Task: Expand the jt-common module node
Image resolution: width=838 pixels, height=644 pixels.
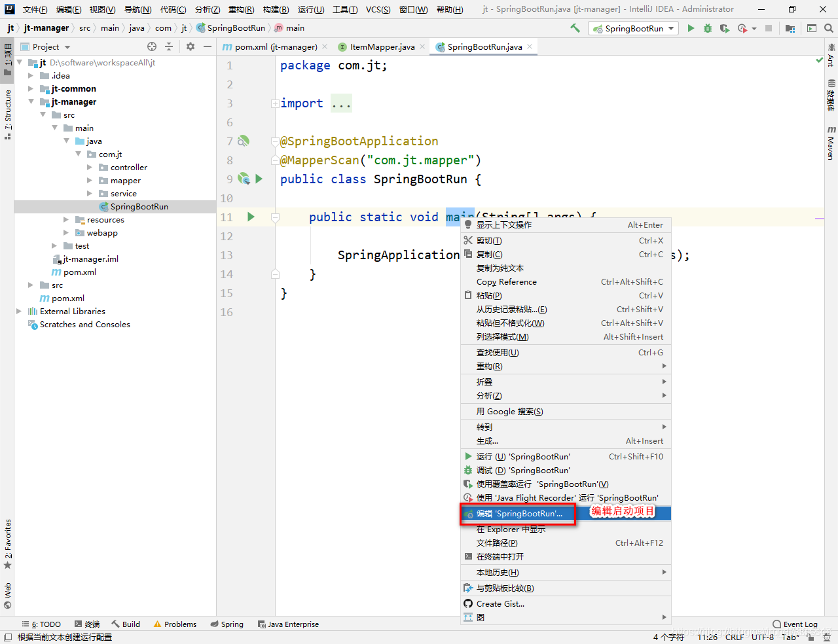Action: tap(31, 88)
